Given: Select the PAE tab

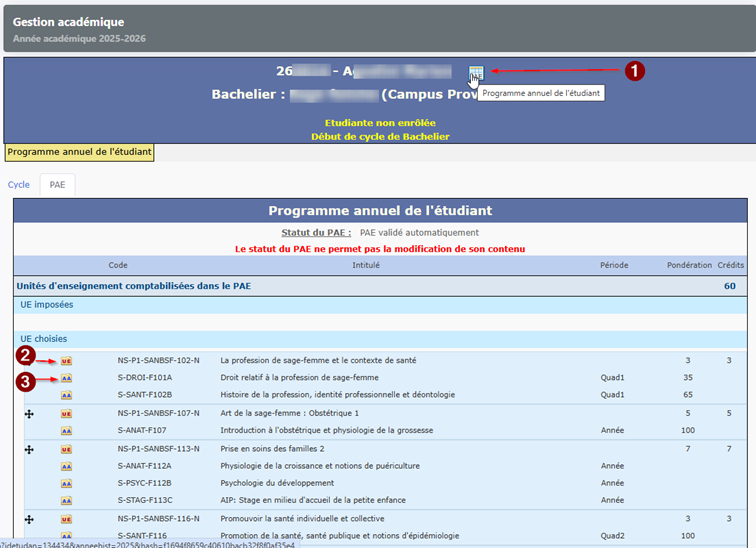Looking at the screenshot, I should [57, 185].
